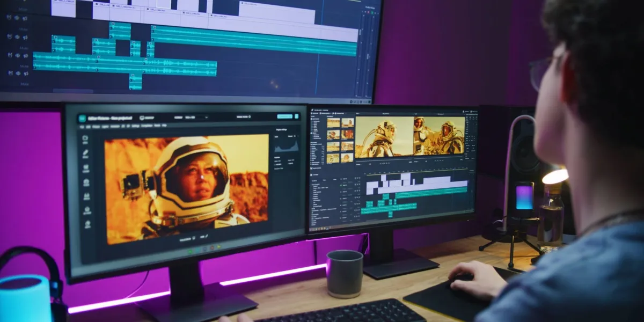
Task: Toggle the speaker icon on the top monitor's fourth track row
Action: coord(26,74)
